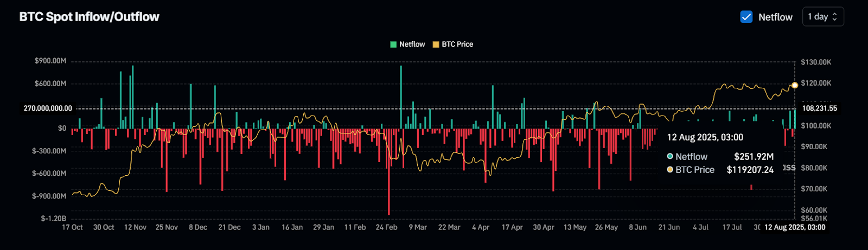
Task: Click the 24 Feb x-axis date label
Action: coord(386,227)
